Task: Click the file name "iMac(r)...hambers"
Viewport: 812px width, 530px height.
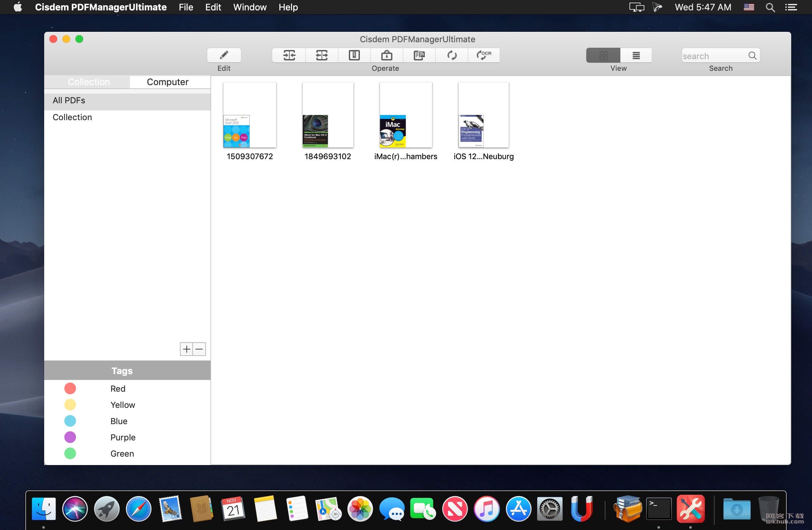Action: point(406,157)
